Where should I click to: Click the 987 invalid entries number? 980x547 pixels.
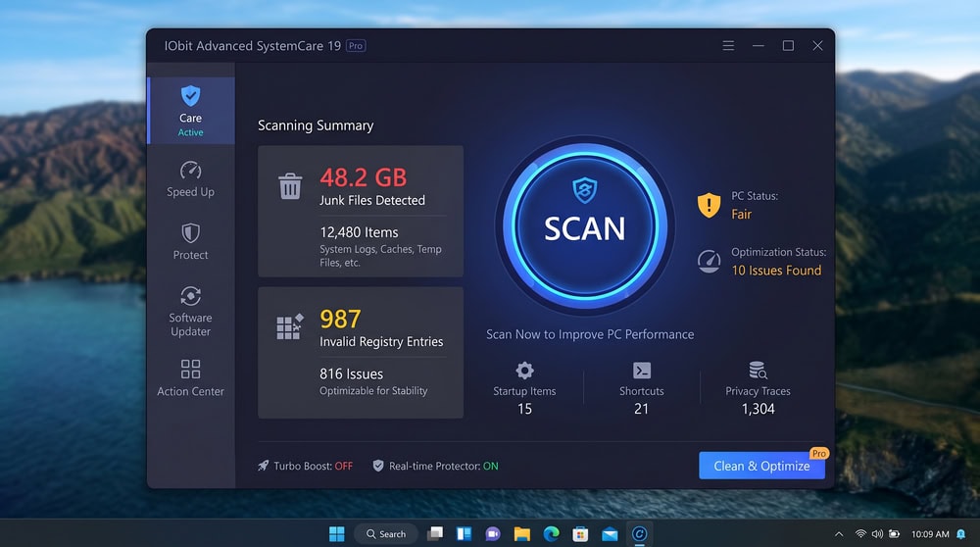(340, 320)
